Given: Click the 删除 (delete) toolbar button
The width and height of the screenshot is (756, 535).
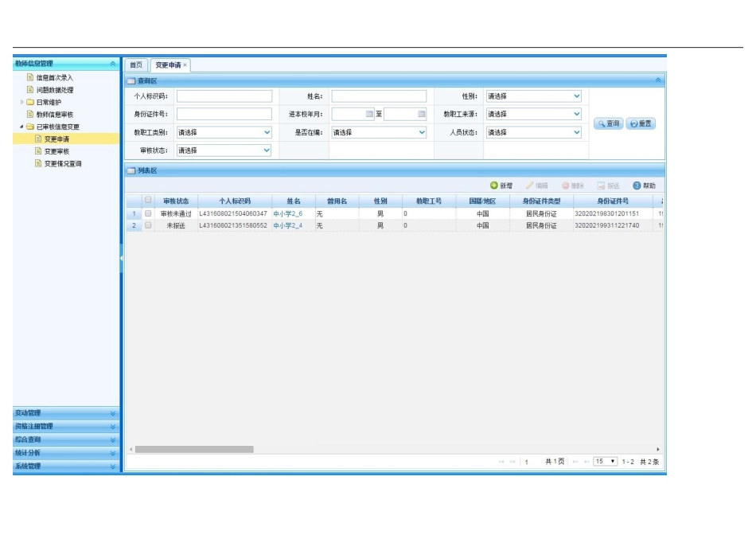Looking at the screenshot, I should click(x=573, y=185).
